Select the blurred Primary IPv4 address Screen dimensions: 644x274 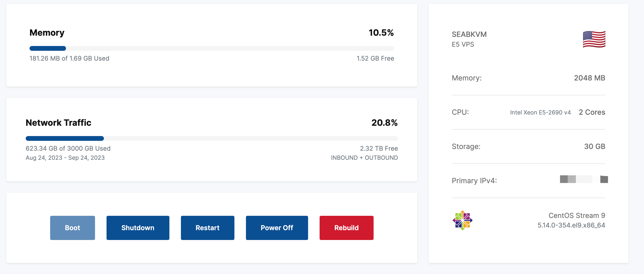584,179
